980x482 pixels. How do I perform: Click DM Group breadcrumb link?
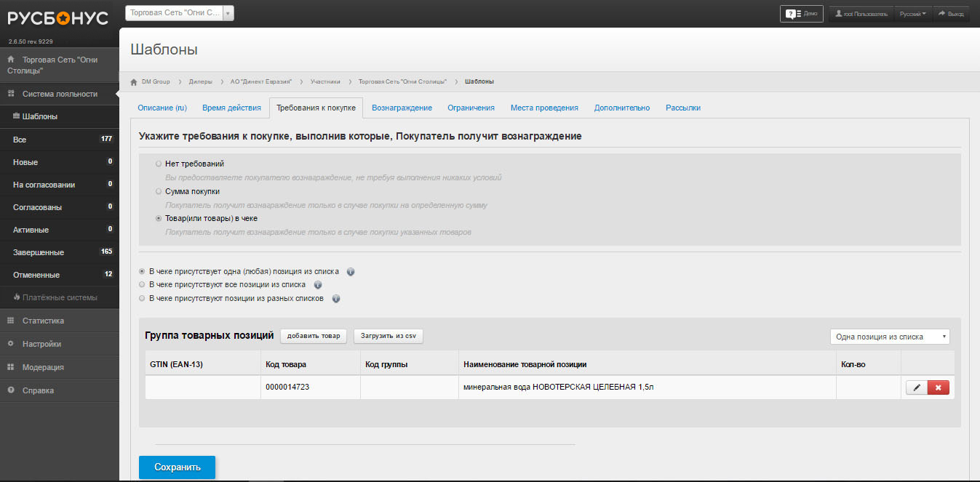(x=156, y=81)
